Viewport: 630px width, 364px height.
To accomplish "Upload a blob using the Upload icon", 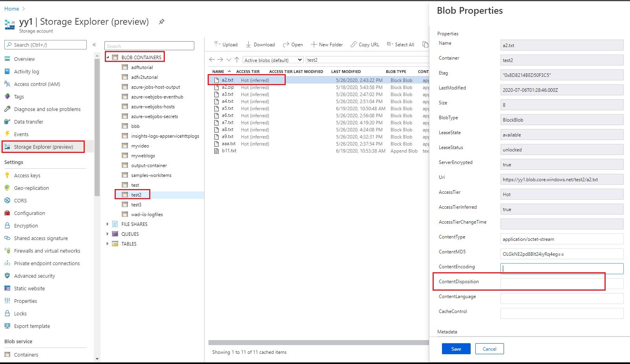I will [x=226, y=44].
